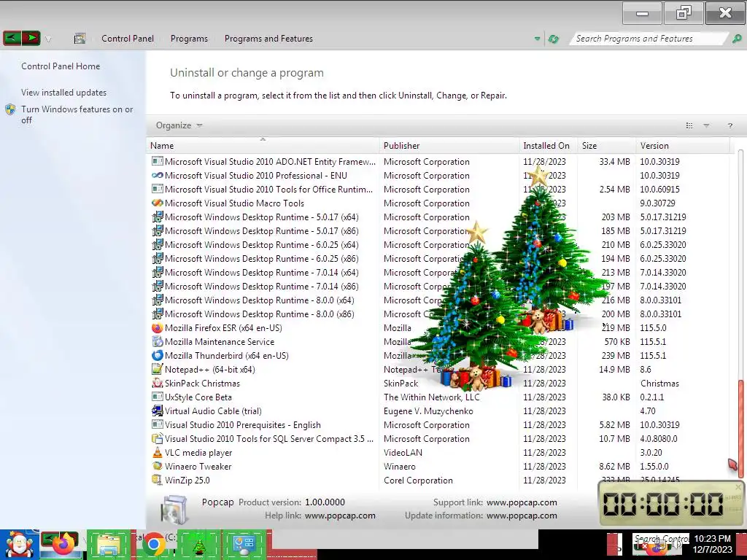Sort by the Version column header
Viewport: 747px width, 560px height.
point(682,146)
